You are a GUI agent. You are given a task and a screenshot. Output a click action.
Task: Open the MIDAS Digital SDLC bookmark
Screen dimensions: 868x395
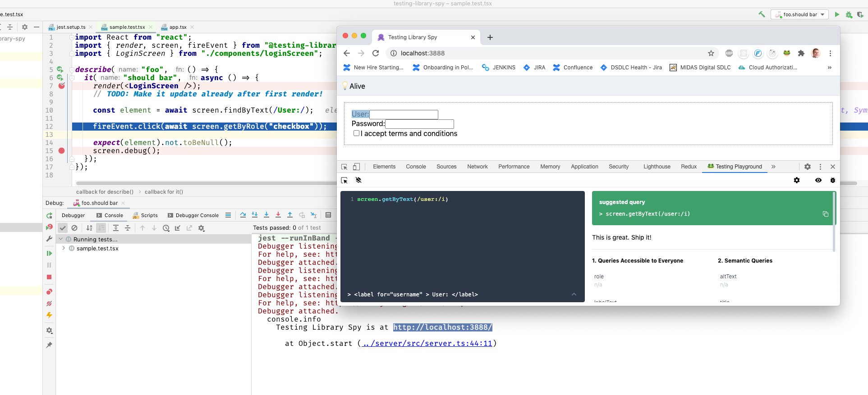click(700, 68)
